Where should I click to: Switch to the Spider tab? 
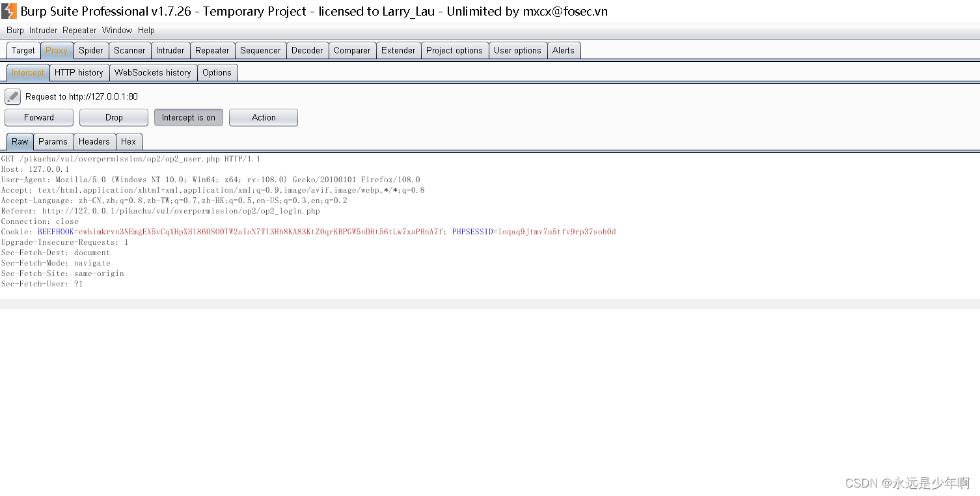pos(91,50)
